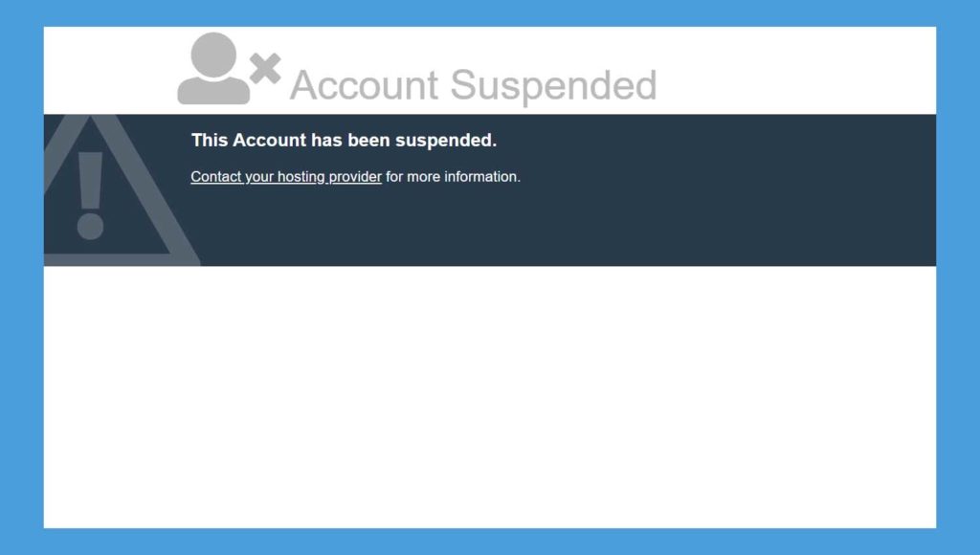Click "This Account has been suspended." bold message
Screen dimensions: 980x555
pyautogui.click(x=344, y=141)
